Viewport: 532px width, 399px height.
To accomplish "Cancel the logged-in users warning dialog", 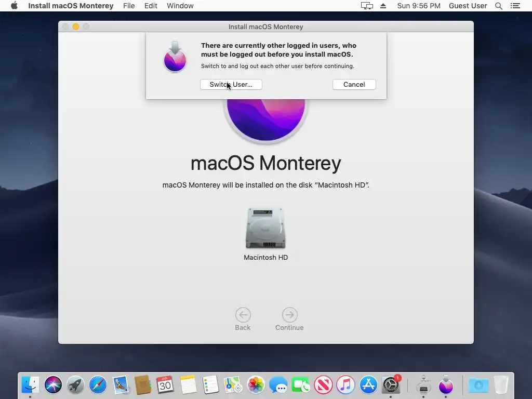I will coord(354,85).
